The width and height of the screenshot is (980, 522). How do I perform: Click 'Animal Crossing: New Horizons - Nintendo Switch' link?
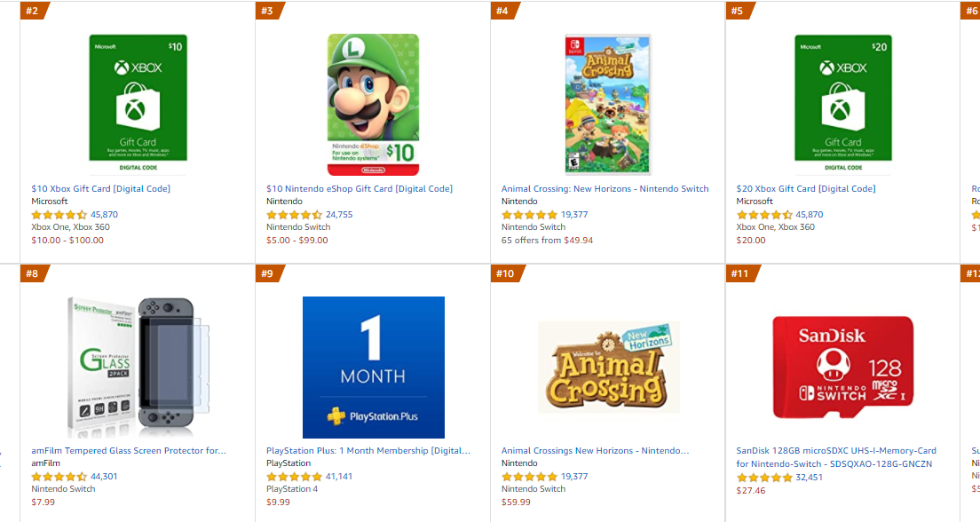coord(605,188)
